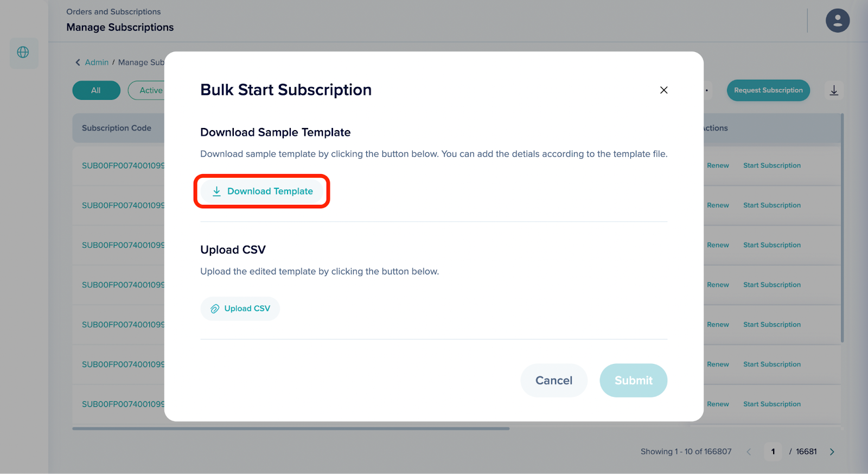Click the download icon beside Request Subscription
This screenshot has height=474, width=868.
point(834,91)
